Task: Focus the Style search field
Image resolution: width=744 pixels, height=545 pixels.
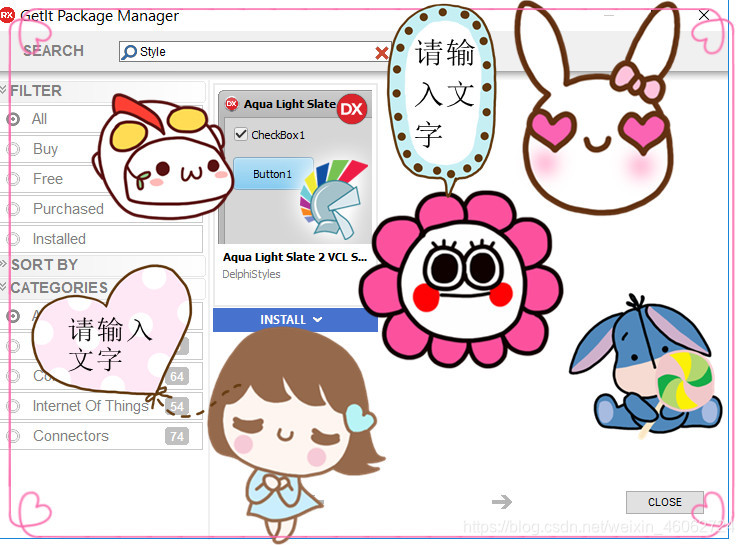Action: pyautogui.click(x=255, y=52)
